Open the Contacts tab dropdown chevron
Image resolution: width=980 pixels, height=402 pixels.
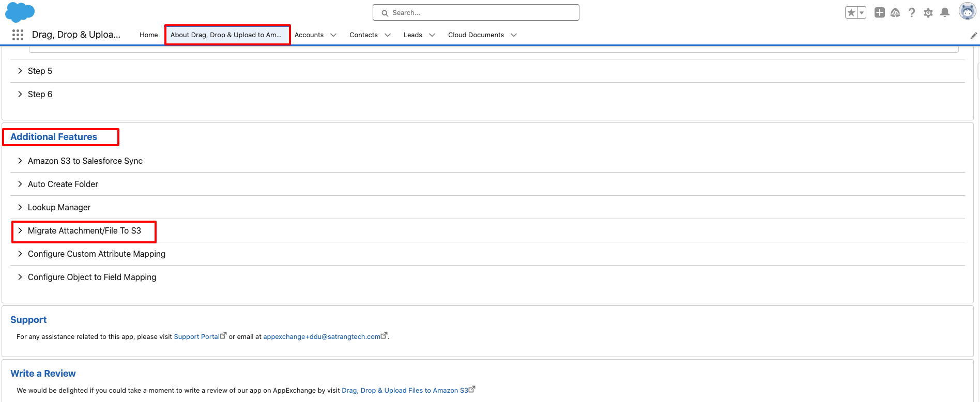388,35
